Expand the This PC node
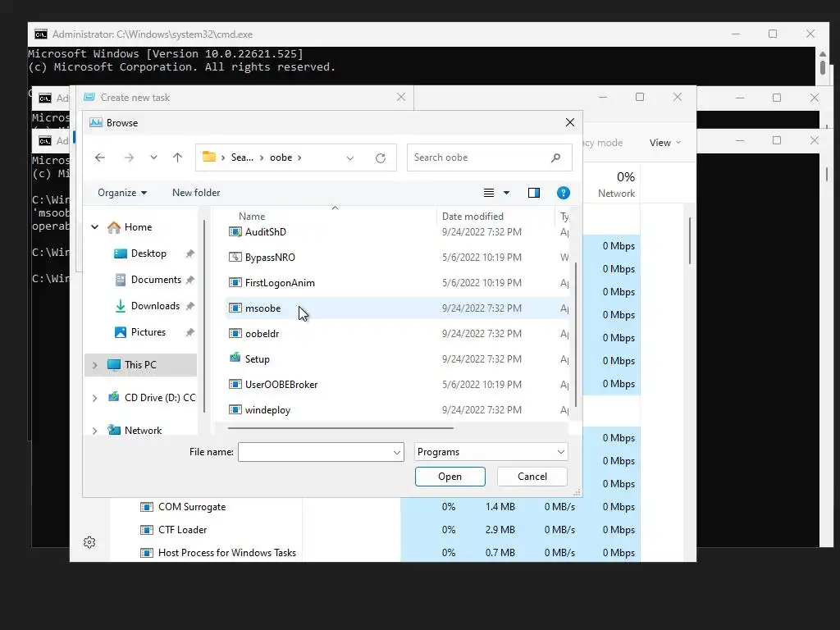Image resolution: width=840 pixels, height=630 pixels. click(95, 365)
